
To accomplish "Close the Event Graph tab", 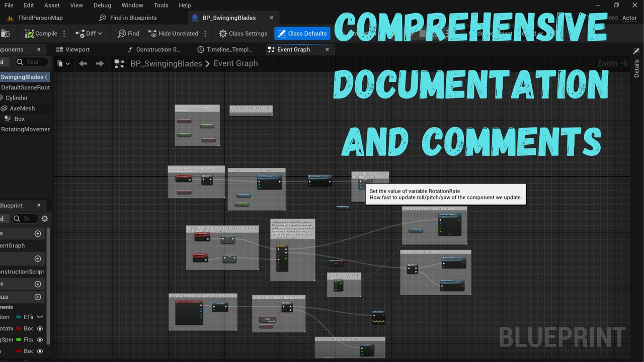I will (327, 49).
